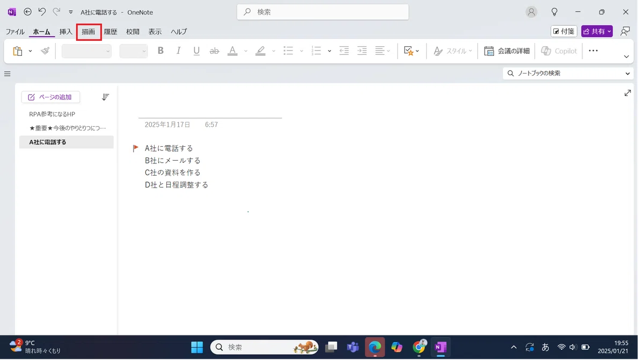Screen dimensions: 644x360
Task: Click the search box in title bar
Action: pos(323,12)
